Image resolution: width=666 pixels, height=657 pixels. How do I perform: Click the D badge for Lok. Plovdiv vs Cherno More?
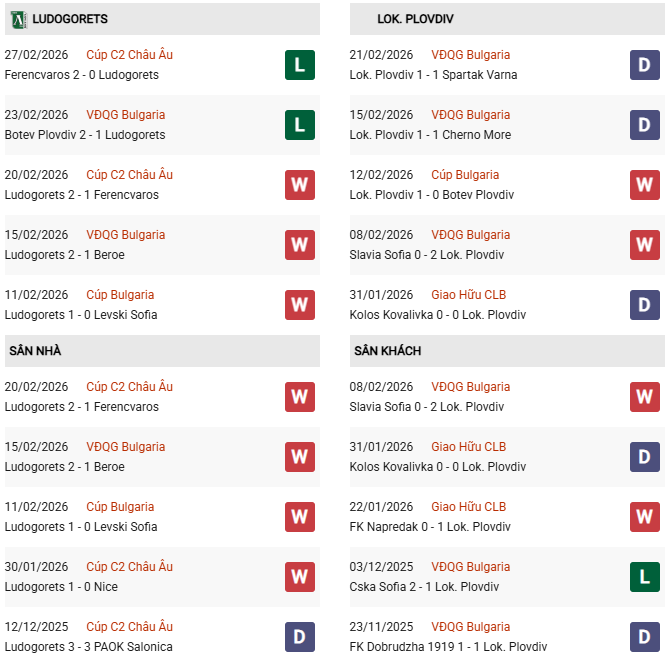click(645, 125)
